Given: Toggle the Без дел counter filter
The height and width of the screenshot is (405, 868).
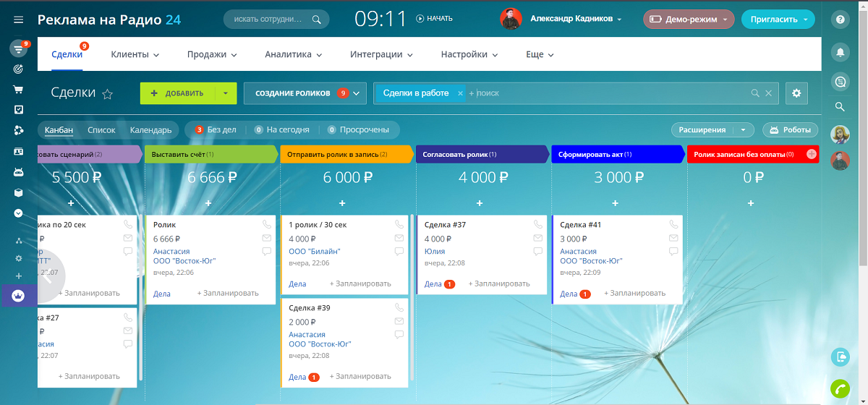Looking at the screenshot, I should [x=216, y=130].
